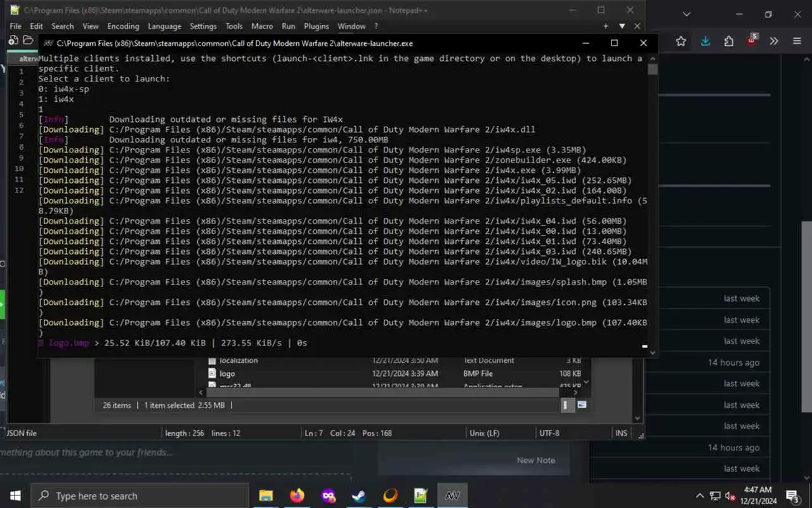Click the 'New Note' button in Steam
Image resolution: width=812 pixels, height=508 pixels.
pos(535,460)
